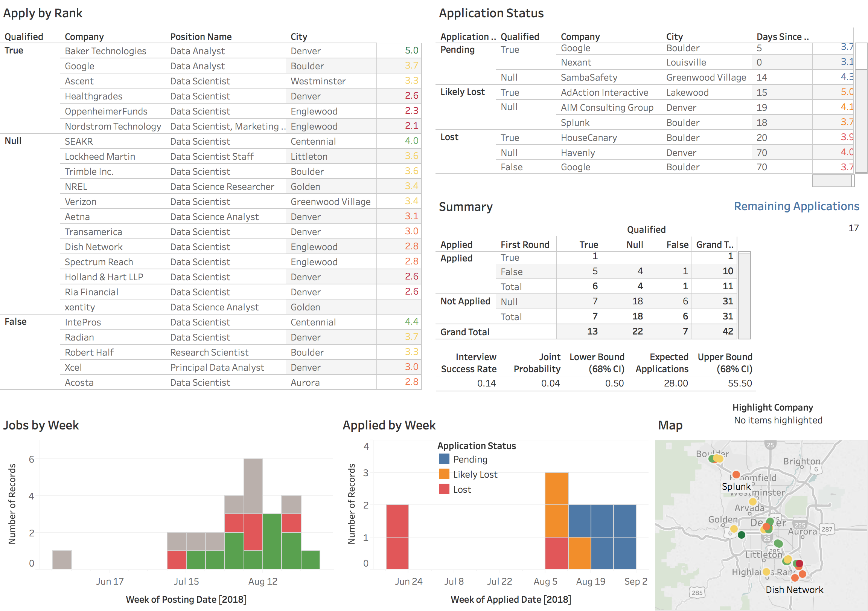Select the xentity company cell
Viewport: 868px width, 611px height.
click(79, 308)
